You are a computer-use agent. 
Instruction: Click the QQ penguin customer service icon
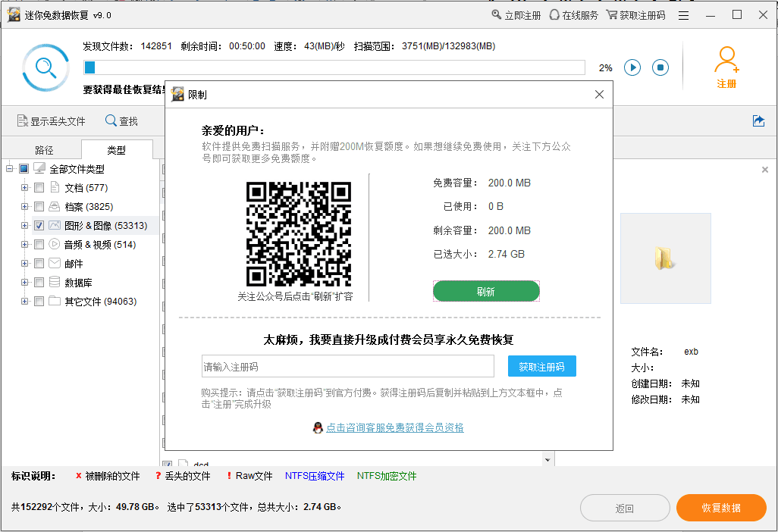point(318,427)
